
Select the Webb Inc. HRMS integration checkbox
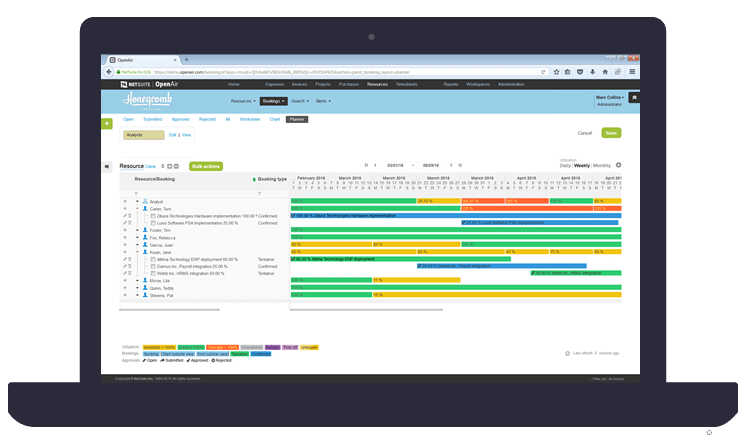[152, 273]
